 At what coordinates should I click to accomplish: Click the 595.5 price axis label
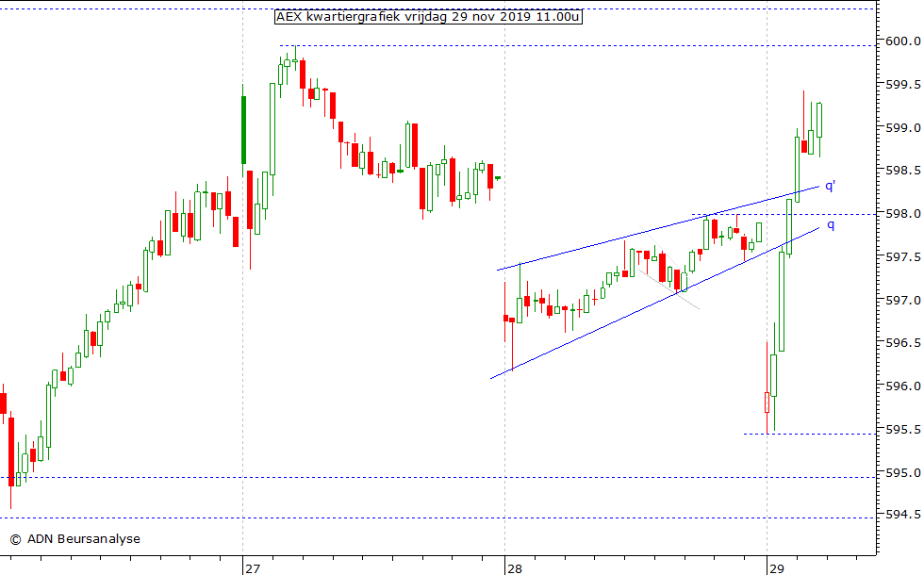tap(902, 430)
